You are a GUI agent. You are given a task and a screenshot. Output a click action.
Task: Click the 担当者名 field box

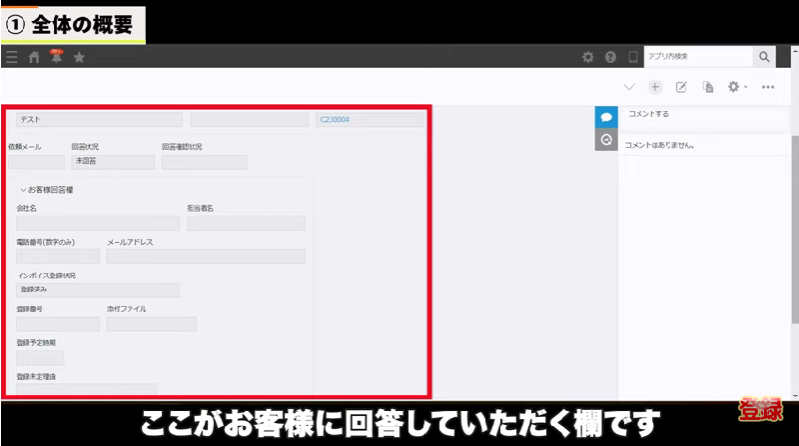point(246,223)
